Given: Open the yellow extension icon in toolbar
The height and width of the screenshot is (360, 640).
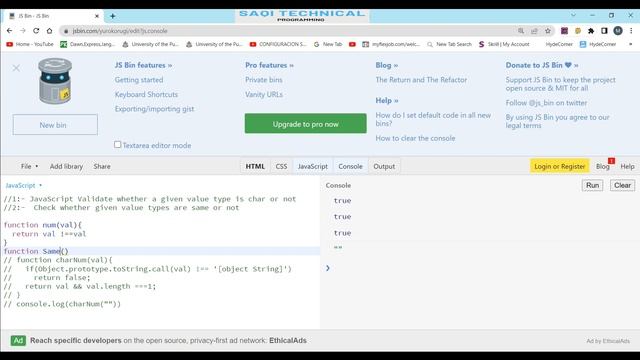Looking at the screenshot, I should (x=578, y=31).
